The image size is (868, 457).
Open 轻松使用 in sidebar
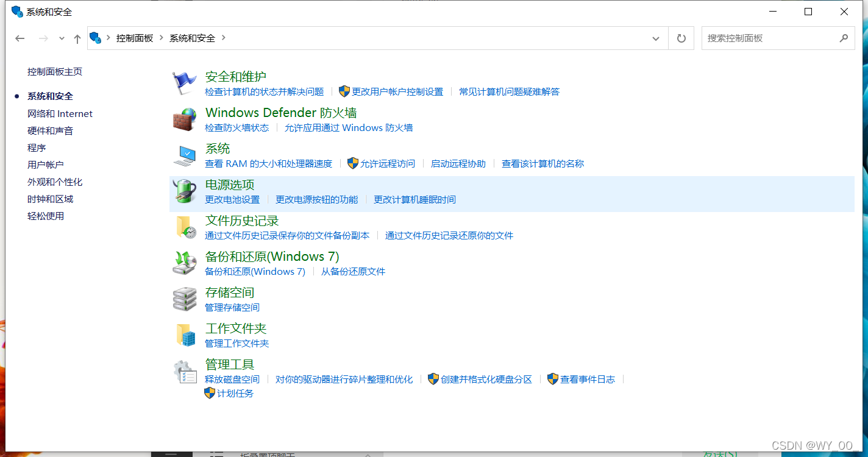tap(46, 216)
